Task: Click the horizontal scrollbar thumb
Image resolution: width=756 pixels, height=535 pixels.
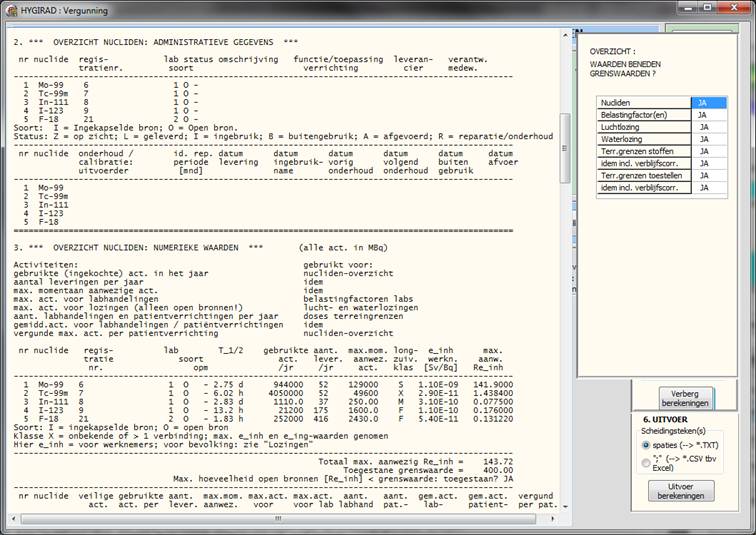Action: (278, 519)
